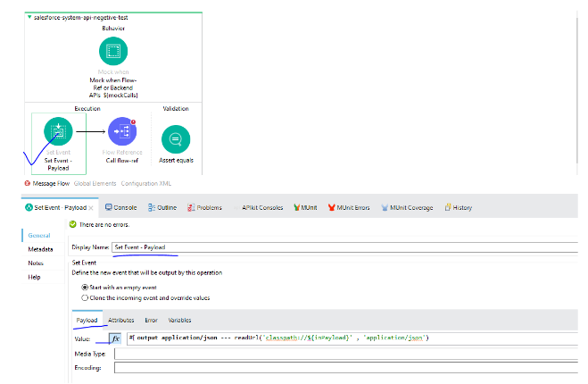Screen dimensions: 588x384
Task: Select the Flow Reference component icon
Action: (x=122, y=131)
